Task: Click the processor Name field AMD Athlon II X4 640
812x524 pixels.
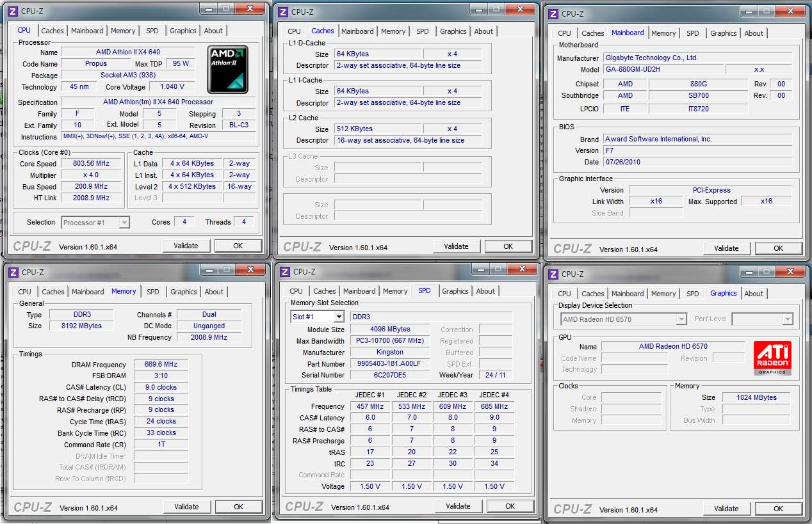Action: point(127,52)
